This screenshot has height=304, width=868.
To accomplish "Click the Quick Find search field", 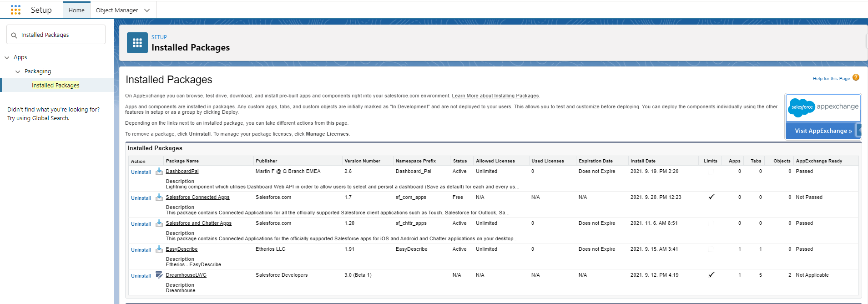I will (56, 35).
